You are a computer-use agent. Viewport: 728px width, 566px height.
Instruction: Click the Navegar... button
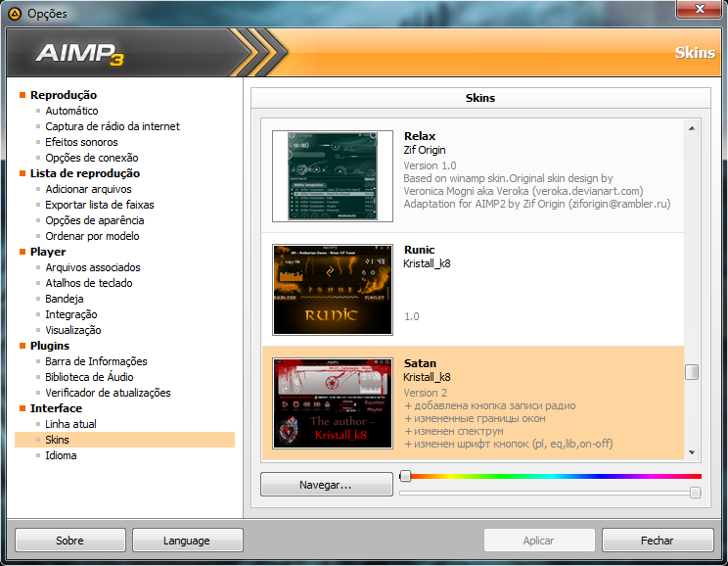(327, 485)
